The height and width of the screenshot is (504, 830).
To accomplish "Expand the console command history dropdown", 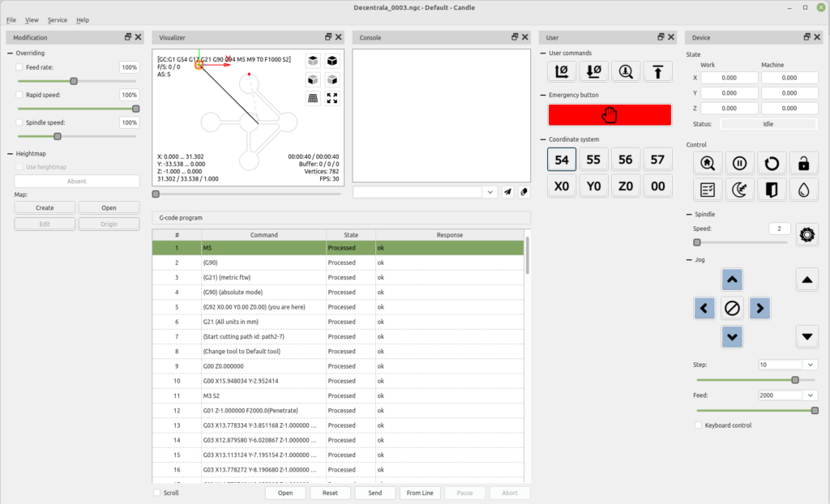I will tap(490, 192).
